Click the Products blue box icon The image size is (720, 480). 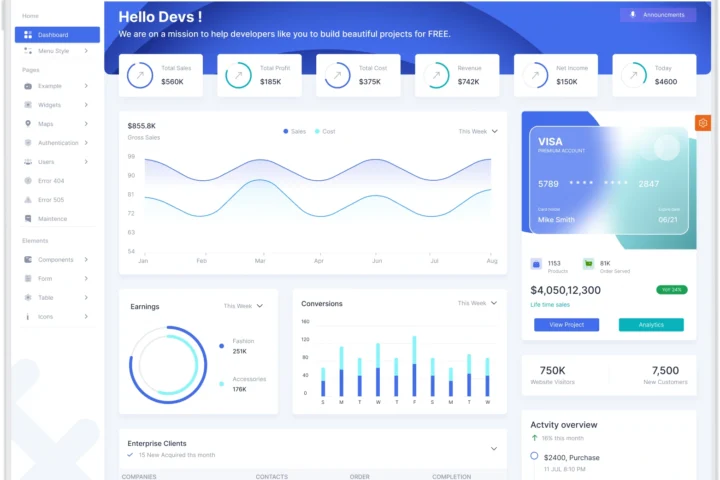click(x=536, y=264)
